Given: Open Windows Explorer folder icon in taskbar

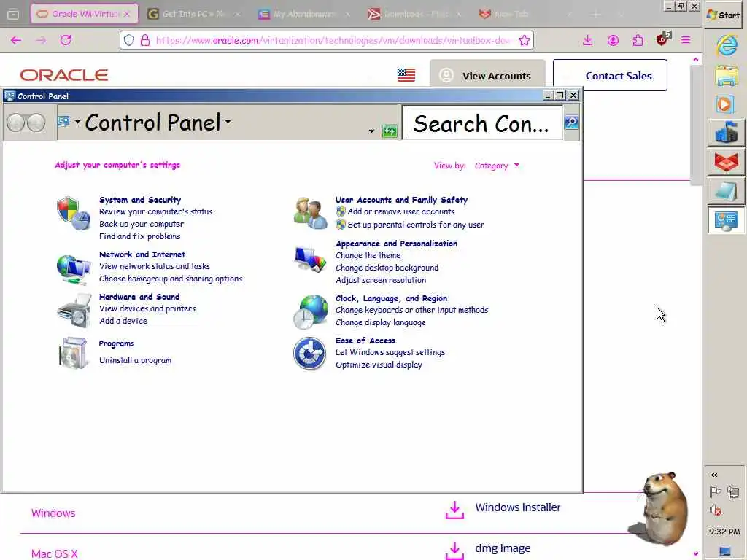Looking at the screenshot, I should point(726,75).
